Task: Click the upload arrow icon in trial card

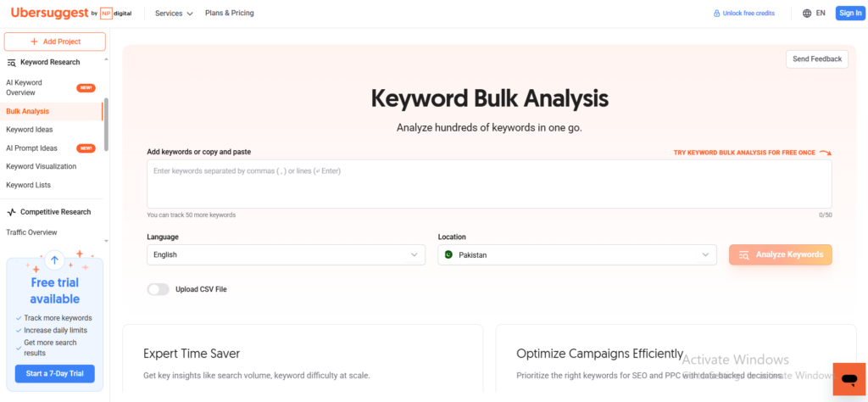Action: pyautogui.click(x=54, y=261)
